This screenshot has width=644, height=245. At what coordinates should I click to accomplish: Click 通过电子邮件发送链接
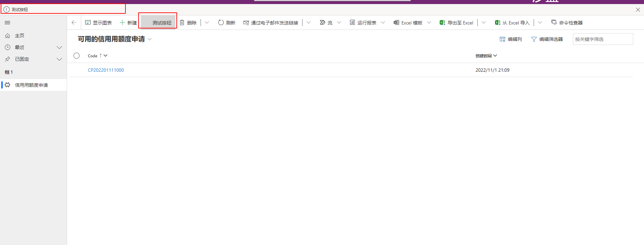pos(271,22)
